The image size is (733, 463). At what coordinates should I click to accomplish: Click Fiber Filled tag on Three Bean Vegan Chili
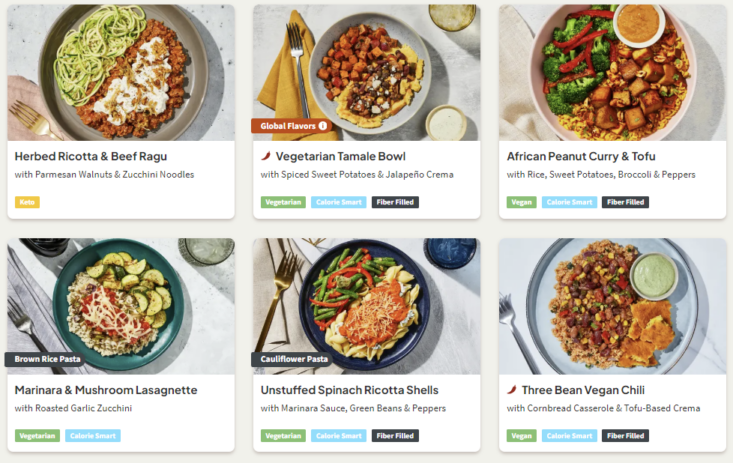tap(625, 436)
